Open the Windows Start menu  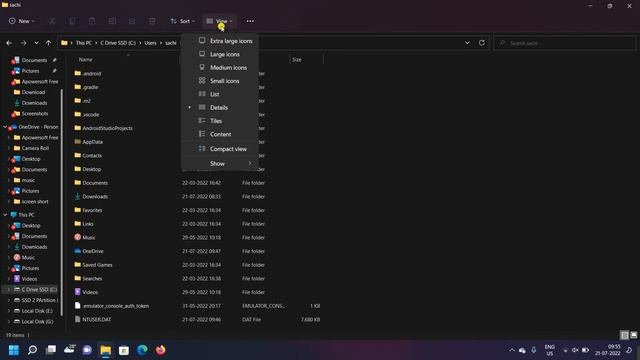13,350
